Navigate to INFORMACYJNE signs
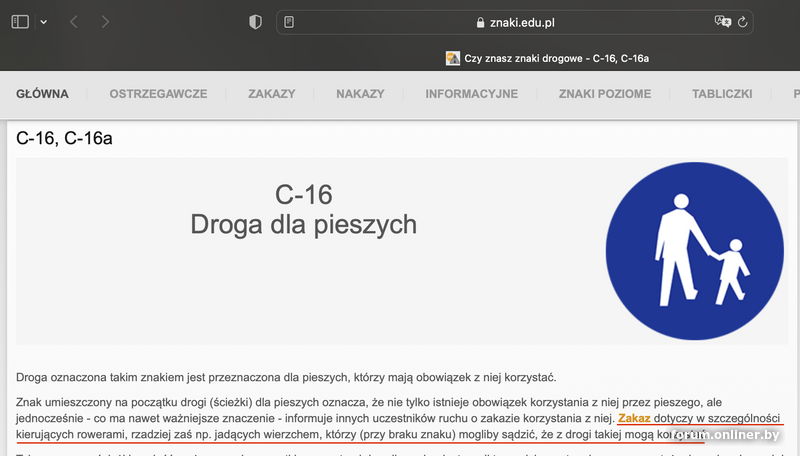 pyautogui.click(x=471, y=94)
